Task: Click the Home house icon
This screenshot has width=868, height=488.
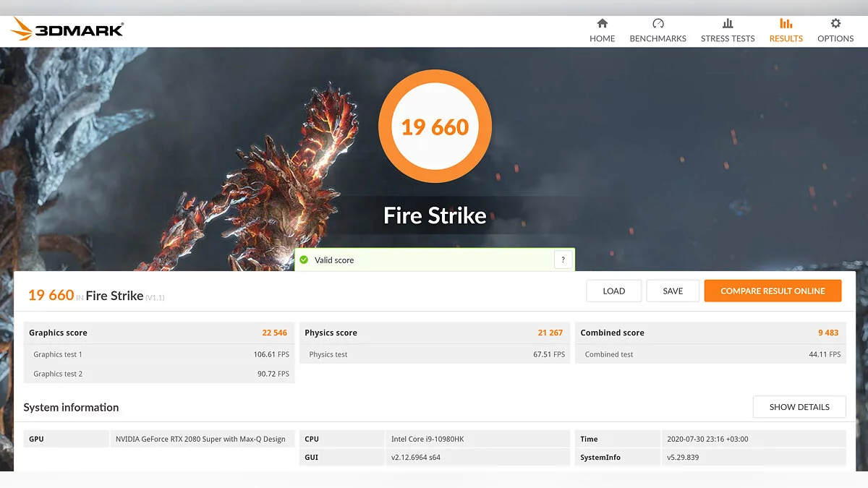Action: 602,23
